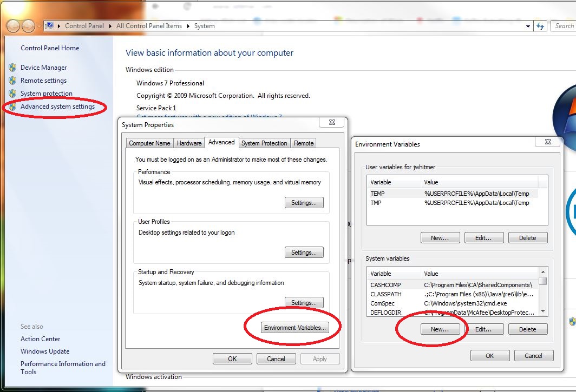Switch to the Remote tab
576x392 pixels.
303,143
